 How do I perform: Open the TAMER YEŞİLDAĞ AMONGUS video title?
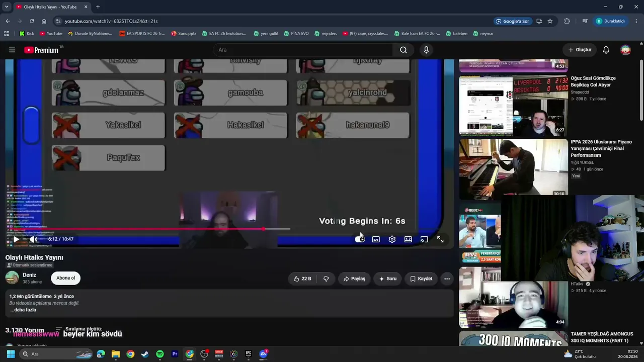[x=602, y=337]
